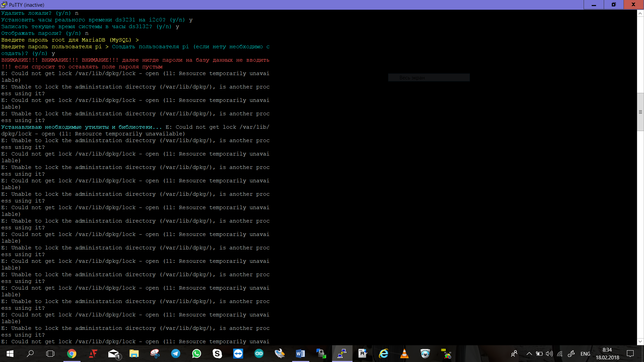Click the volume speaker tray icon
644x362 pixels.
[x=549, y=354]
